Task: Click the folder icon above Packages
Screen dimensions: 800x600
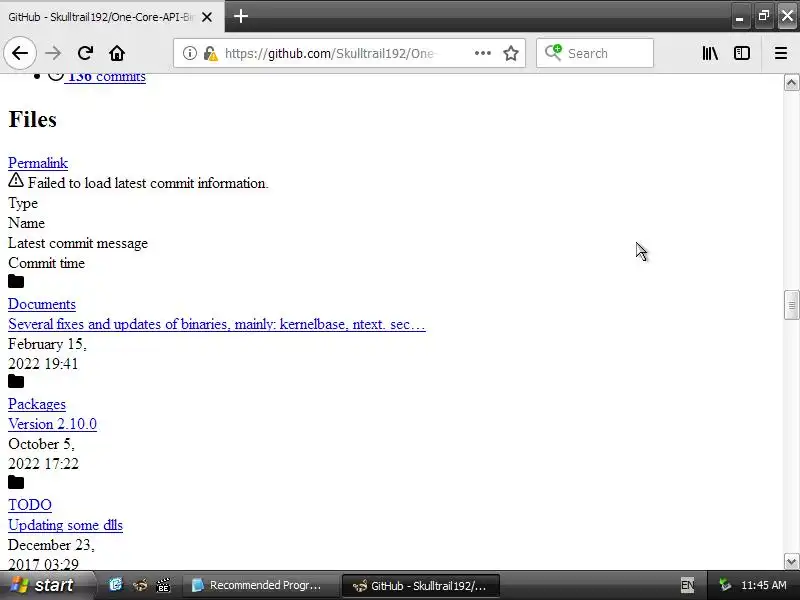Action: pos(16,381)
